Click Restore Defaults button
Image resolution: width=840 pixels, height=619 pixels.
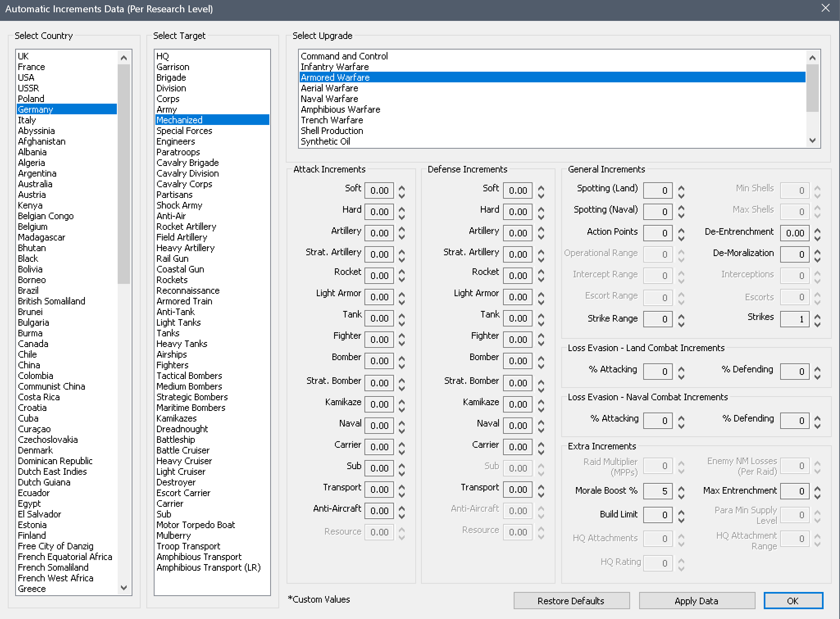(571, 601)
